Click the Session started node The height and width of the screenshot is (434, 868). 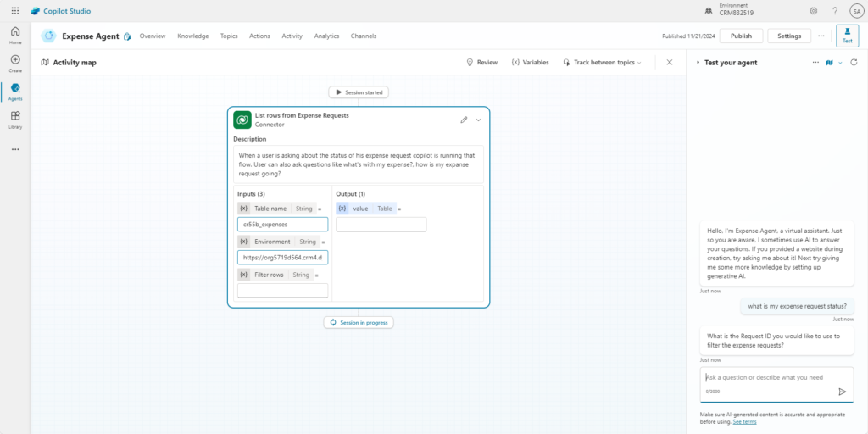pyautogui.click(x=359, y=92)
